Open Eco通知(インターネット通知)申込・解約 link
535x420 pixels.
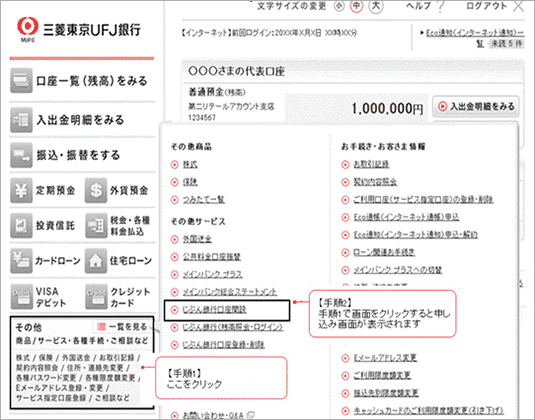[x=415, y=235]
